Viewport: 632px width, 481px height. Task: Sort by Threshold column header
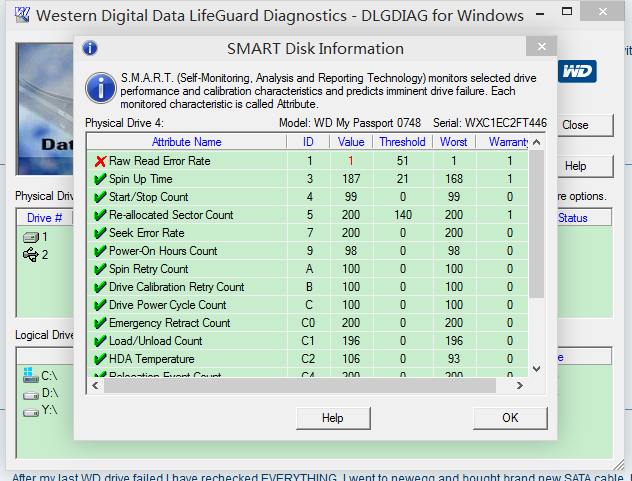pyautogui.click(x=402, y=142)
